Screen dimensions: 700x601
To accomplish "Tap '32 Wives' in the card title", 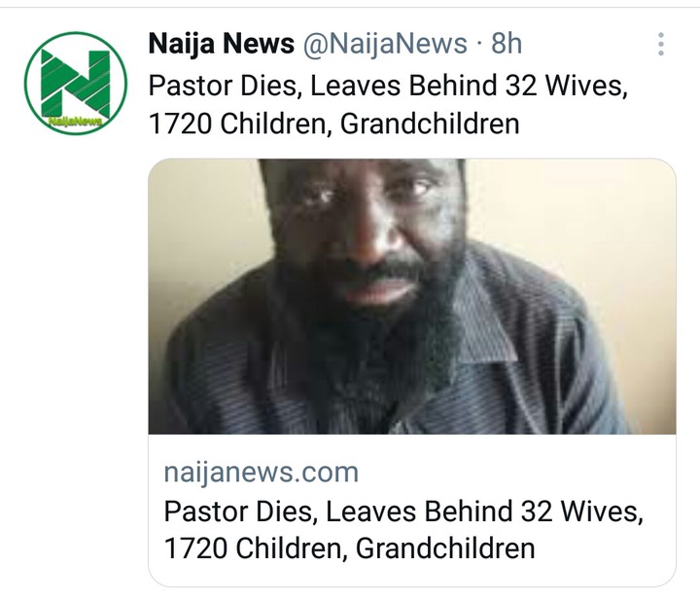I will click(581, 511).
